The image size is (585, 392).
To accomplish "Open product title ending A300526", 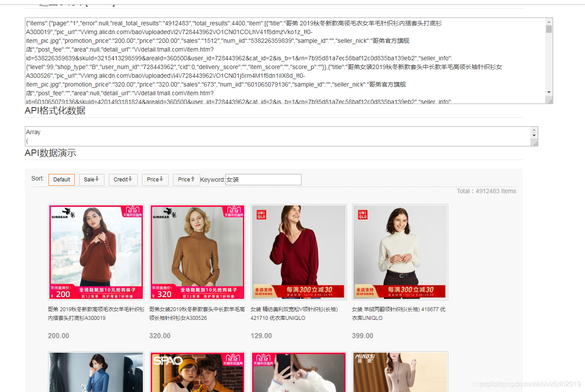I will [x=197, y=314].
